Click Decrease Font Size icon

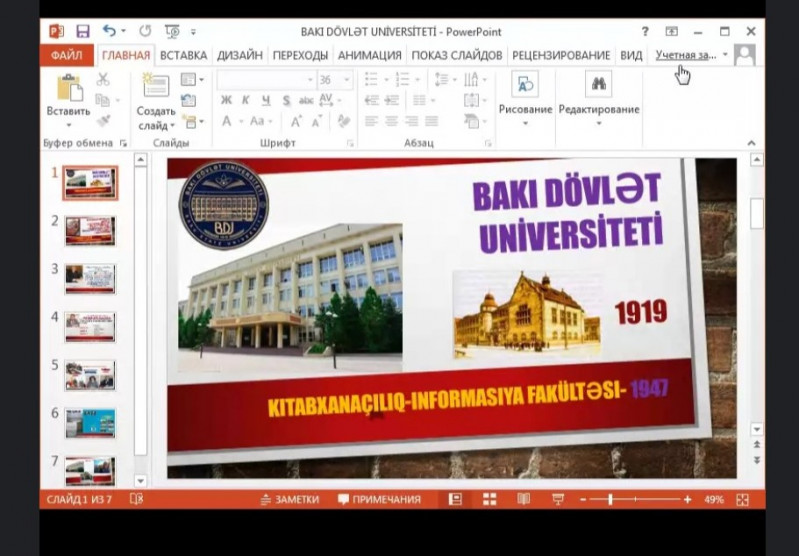[x=317, y=121]
